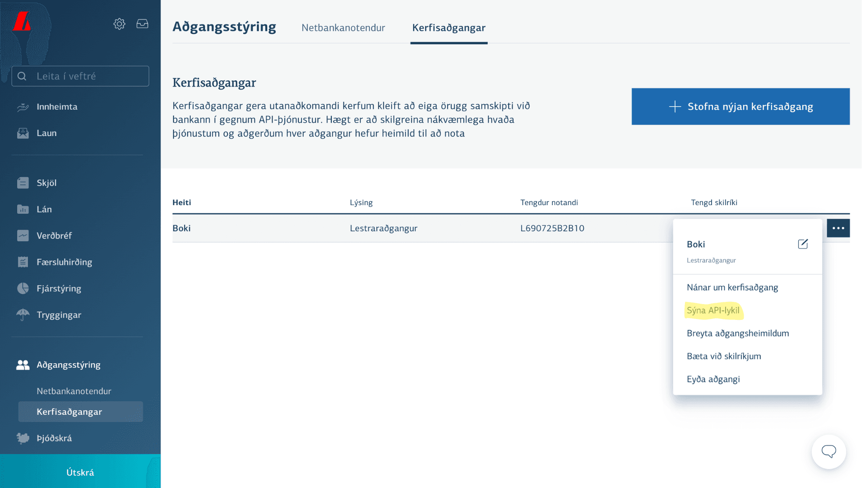The height and width of the screenshot is (488, 868).
Task: Open Innheimta sidebar label
Action: tap(57, 107)
